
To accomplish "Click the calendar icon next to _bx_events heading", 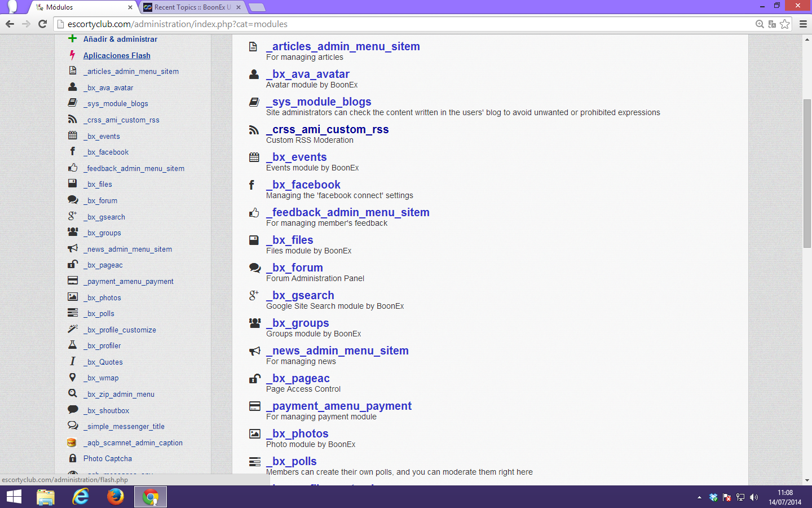I will point(254,157).
